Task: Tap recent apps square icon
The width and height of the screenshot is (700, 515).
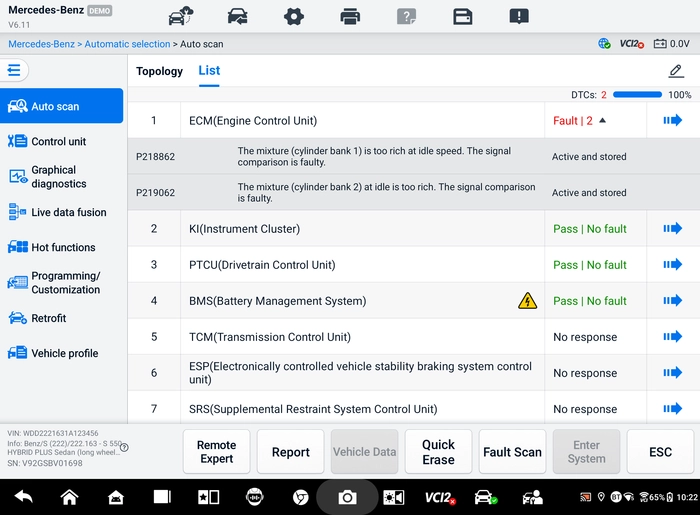Action: pos(162,497)
